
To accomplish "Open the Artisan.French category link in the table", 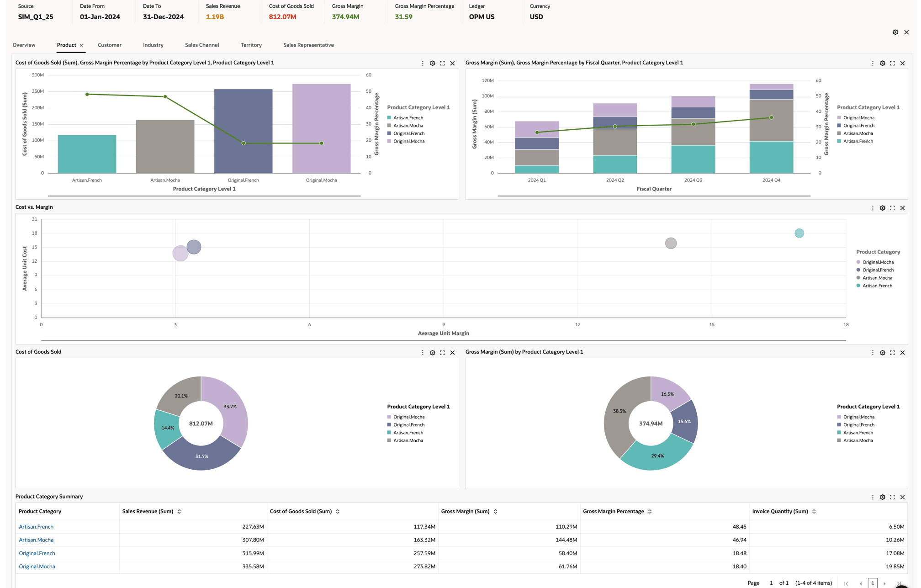I will point(36,527).
